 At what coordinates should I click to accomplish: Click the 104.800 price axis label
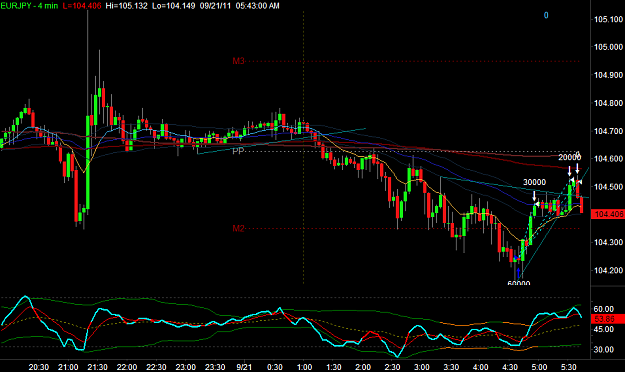click(x=609, y=103)
